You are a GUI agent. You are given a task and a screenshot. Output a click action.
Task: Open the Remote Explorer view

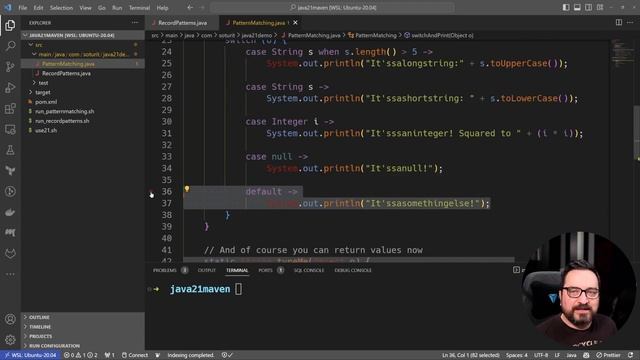[x=10, y=129]
